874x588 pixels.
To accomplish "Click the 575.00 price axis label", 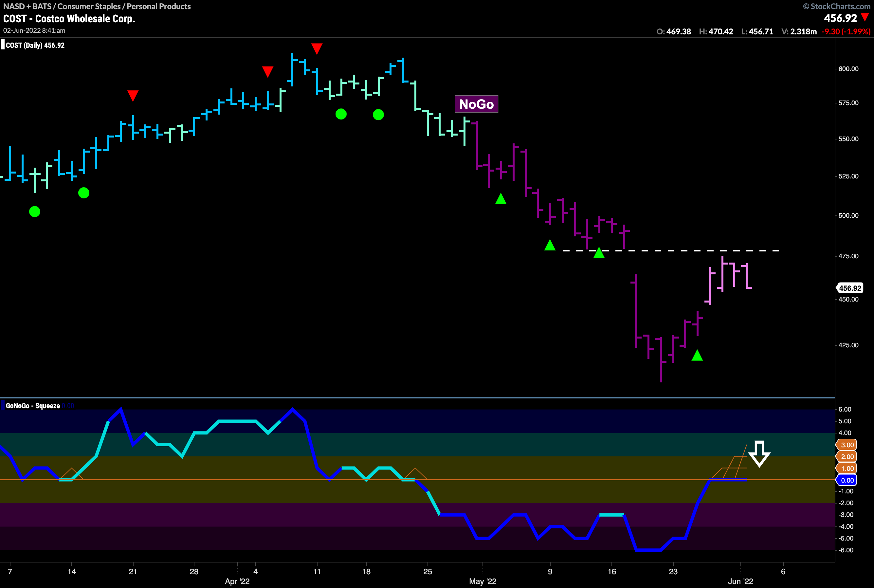I will [x=848, y=103].
